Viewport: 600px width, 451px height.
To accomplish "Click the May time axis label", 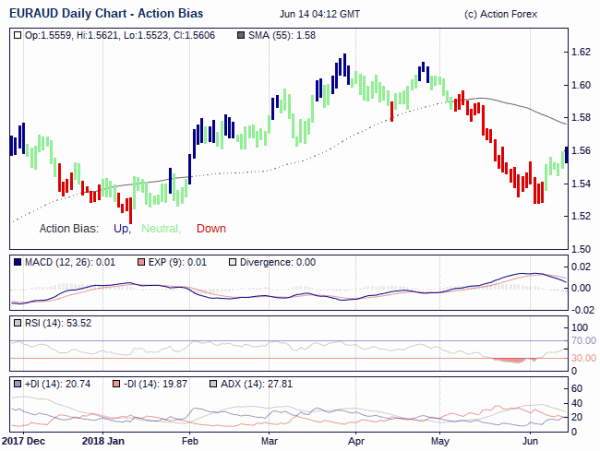I will (440, 441).
